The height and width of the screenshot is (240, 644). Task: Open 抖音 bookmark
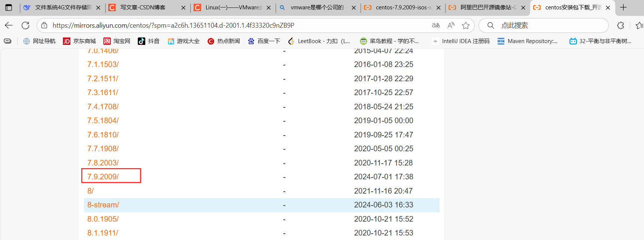(x=149, y=41)
